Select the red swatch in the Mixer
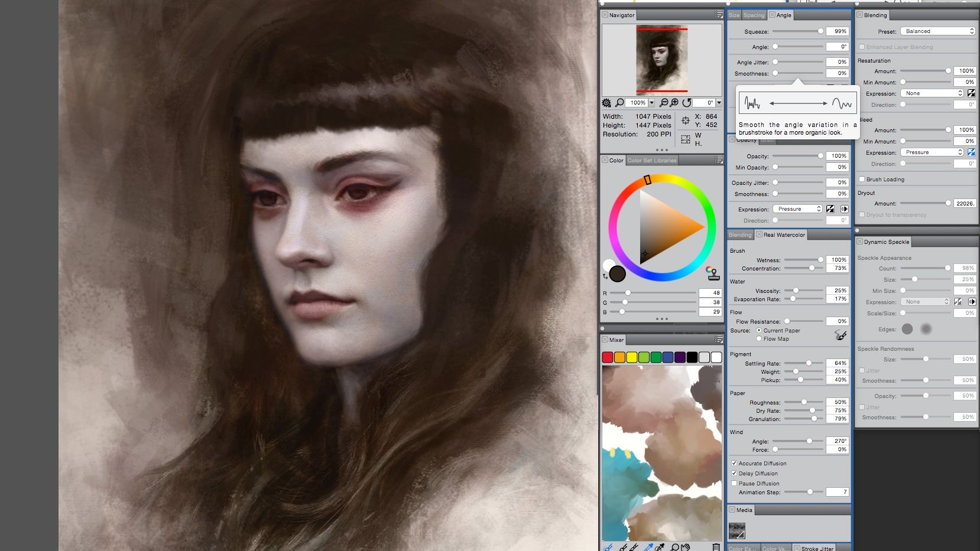The height and width of the screenshot is (551, 980). pos(607,357)
